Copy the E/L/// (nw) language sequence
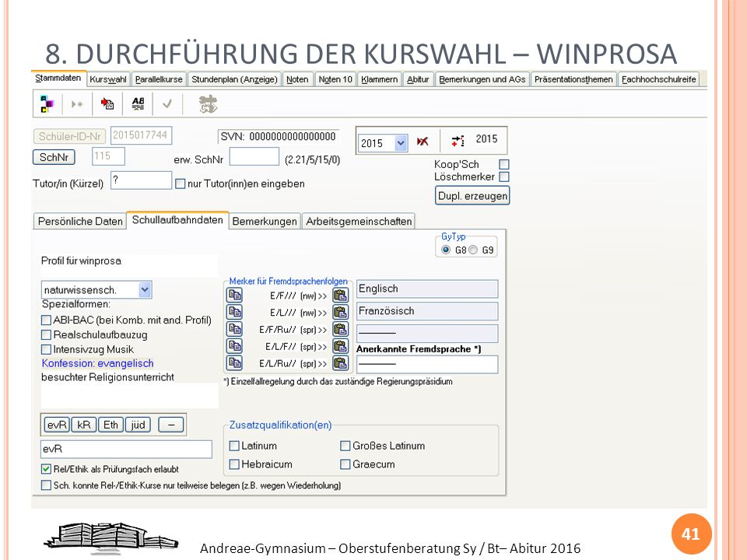The width and height of the screenshot is (747, 560). [234, 312]
